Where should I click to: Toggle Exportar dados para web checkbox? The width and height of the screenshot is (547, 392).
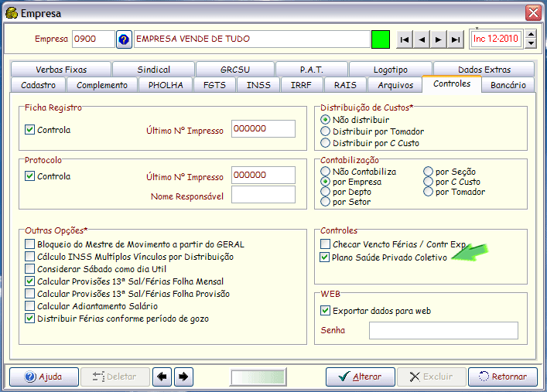[x=325, y=310]
